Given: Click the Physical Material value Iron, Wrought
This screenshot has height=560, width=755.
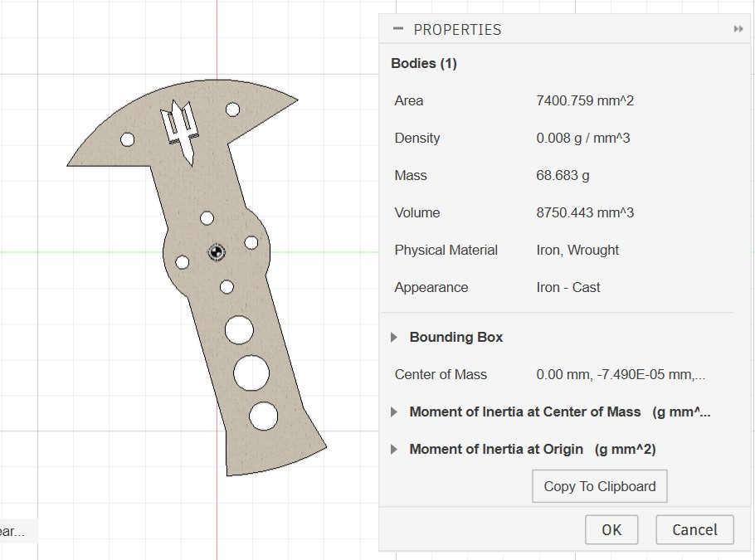Looking at the screenshot, I should tap(577, 251).
